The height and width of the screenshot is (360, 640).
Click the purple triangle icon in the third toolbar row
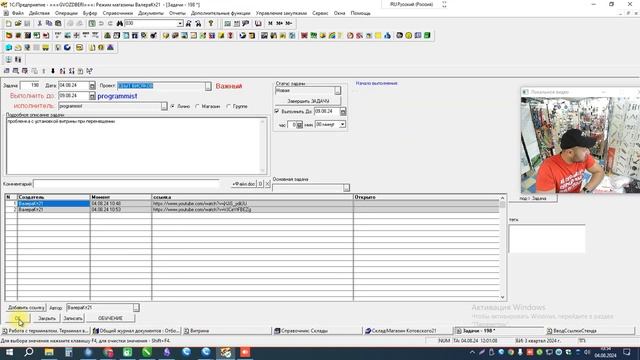(110, 48)
